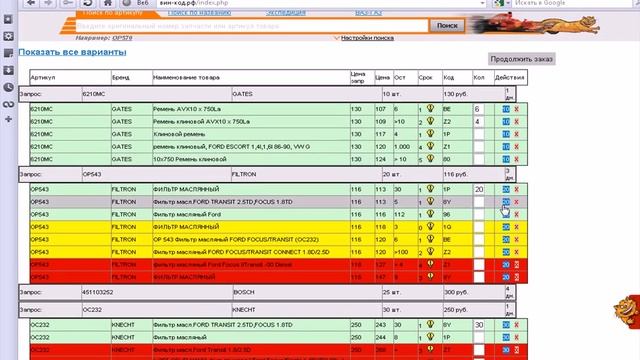Select the request row for OP543 FILTRON

point(267,174)
